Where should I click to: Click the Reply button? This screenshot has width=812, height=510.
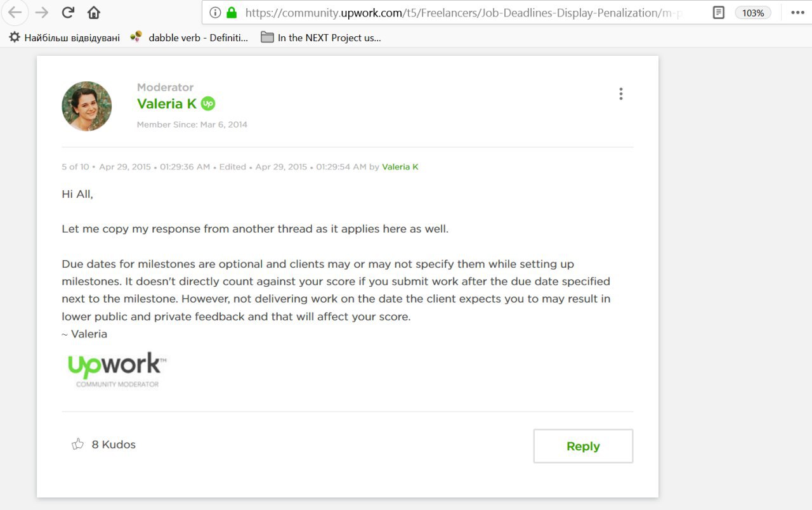582,446
